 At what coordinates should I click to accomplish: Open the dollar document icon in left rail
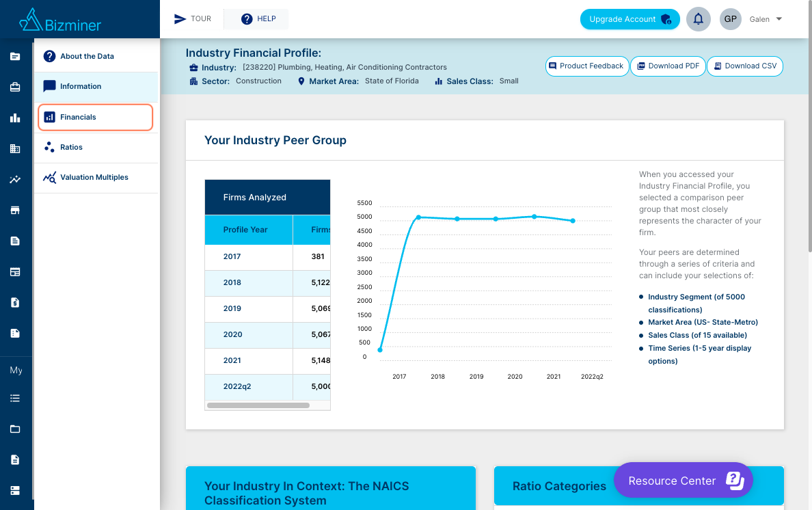[15, 302]
